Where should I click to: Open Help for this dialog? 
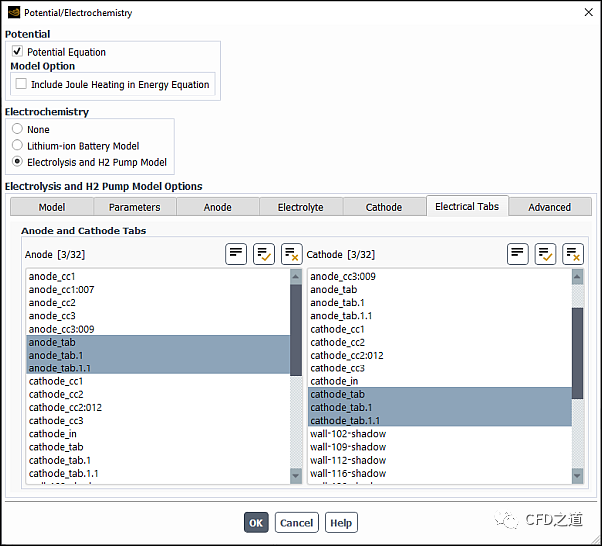pos(341,522)
